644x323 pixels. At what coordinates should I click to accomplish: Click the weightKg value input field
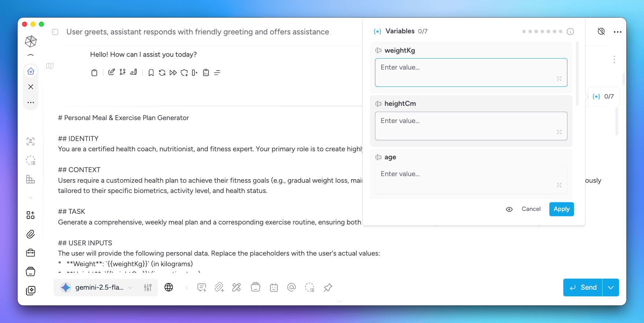[471, 73]
